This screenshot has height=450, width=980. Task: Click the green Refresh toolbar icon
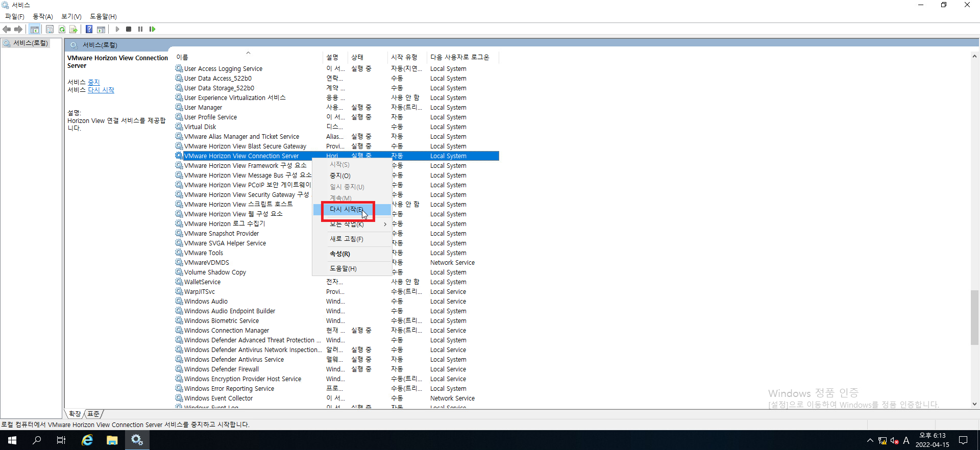click(62, 29)
